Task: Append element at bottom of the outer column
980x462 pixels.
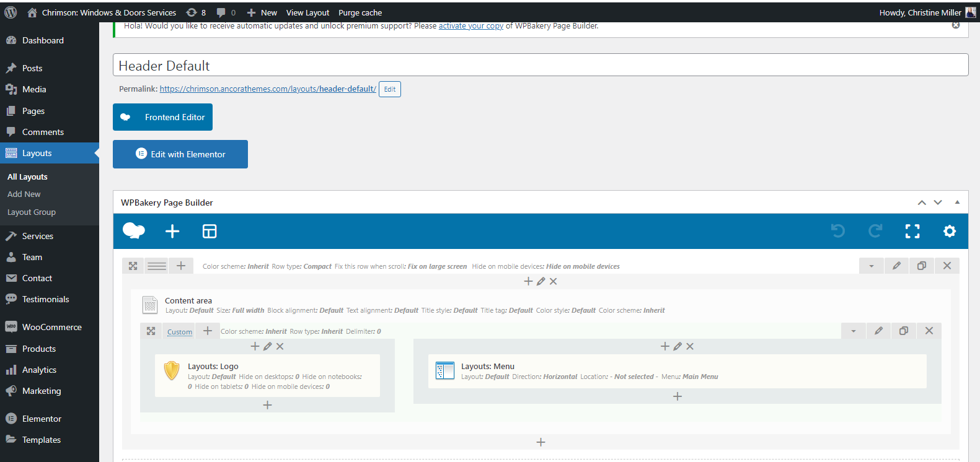Action: click(541, 442)
